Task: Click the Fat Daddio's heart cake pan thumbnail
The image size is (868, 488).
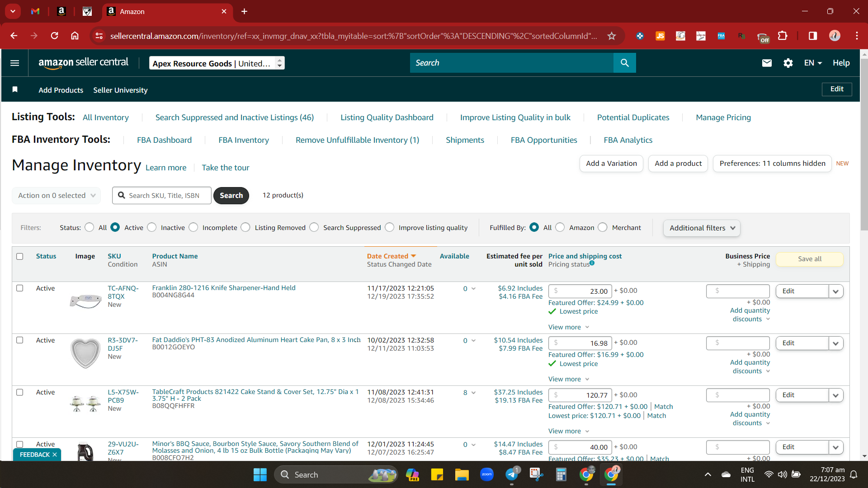Action: click(85, 353)
